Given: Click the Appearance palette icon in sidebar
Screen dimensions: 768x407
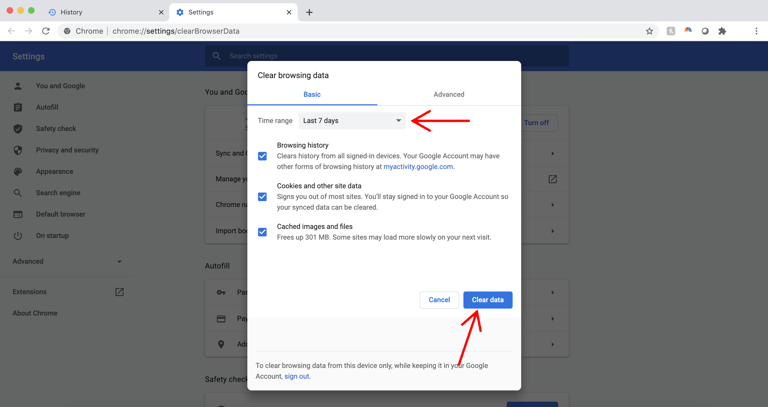Looking at the screenshot, I should click(x=18, y=171).
